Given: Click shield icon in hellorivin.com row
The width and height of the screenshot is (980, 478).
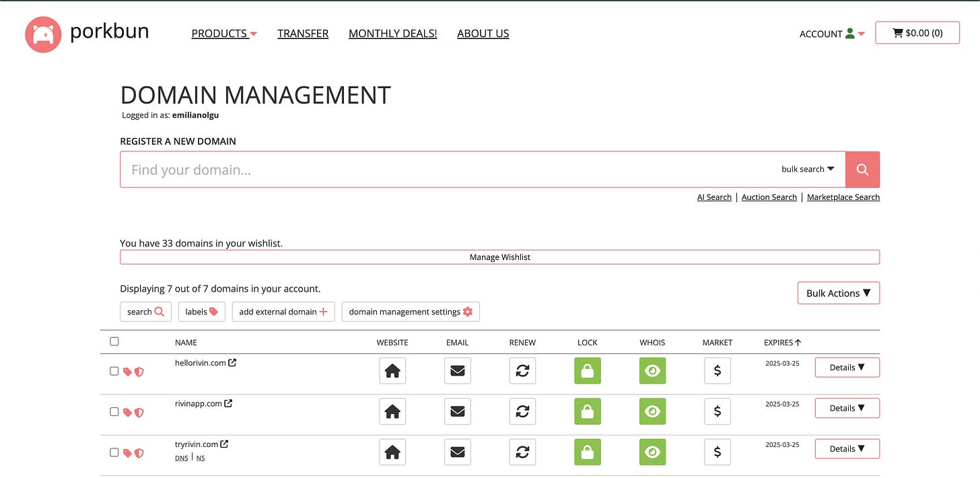Looking at the screenshot, I should (139, 372).
